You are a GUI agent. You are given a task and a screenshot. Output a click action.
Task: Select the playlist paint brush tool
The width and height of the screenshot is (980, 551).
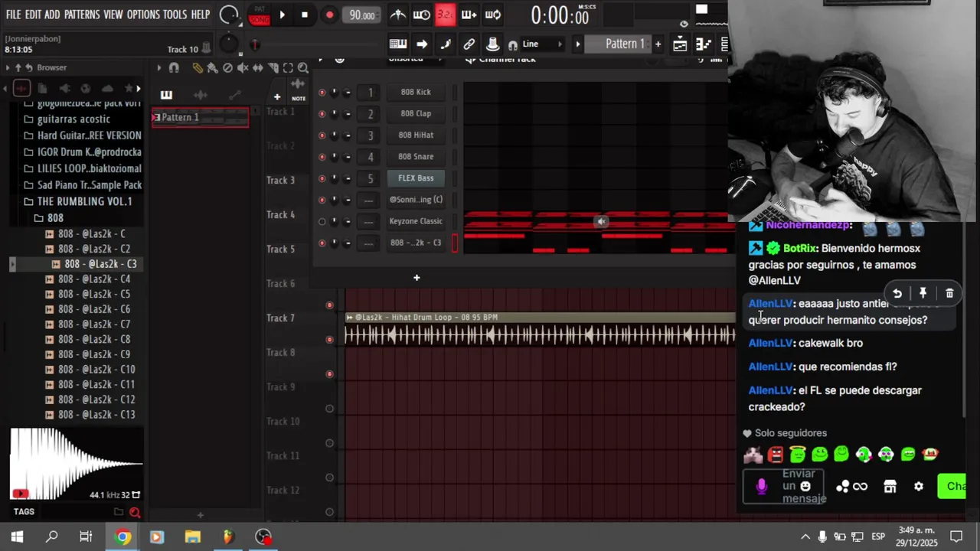[212, 68]
